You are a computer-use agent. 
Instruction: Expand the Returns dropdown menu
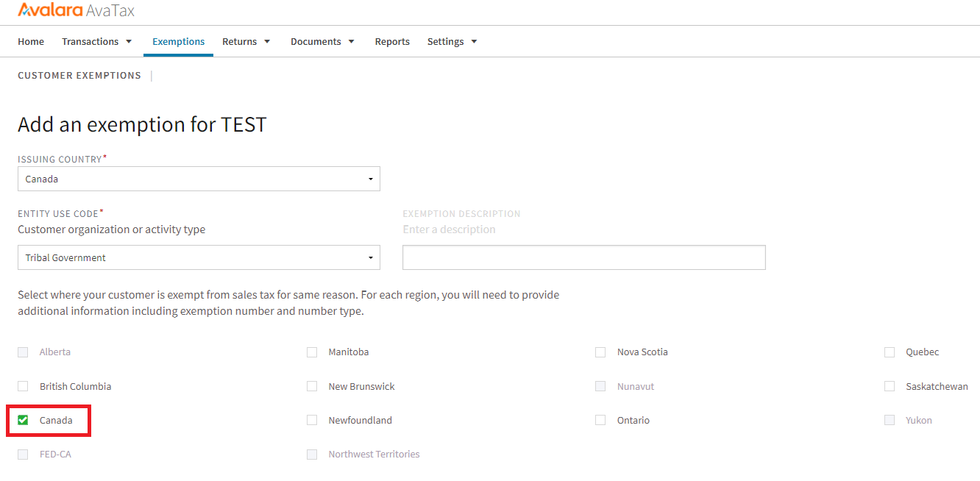pyautogui.click(x=246, y=42)
